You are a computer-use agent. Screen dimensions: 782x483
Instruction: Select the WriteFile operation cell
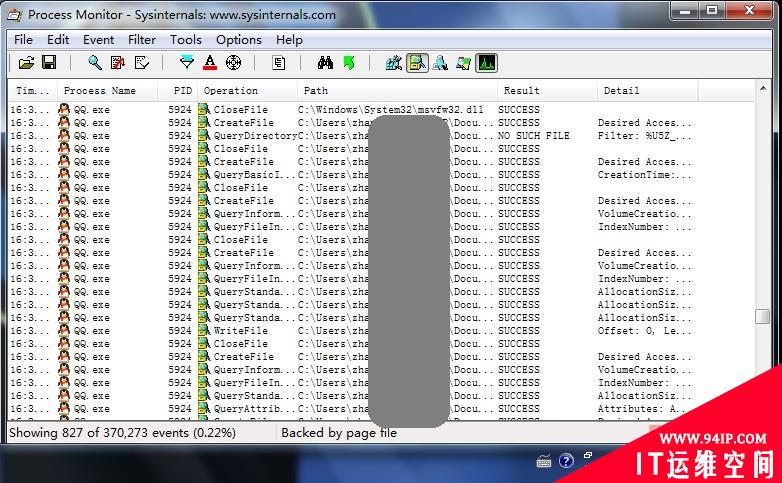coord(240,331)
